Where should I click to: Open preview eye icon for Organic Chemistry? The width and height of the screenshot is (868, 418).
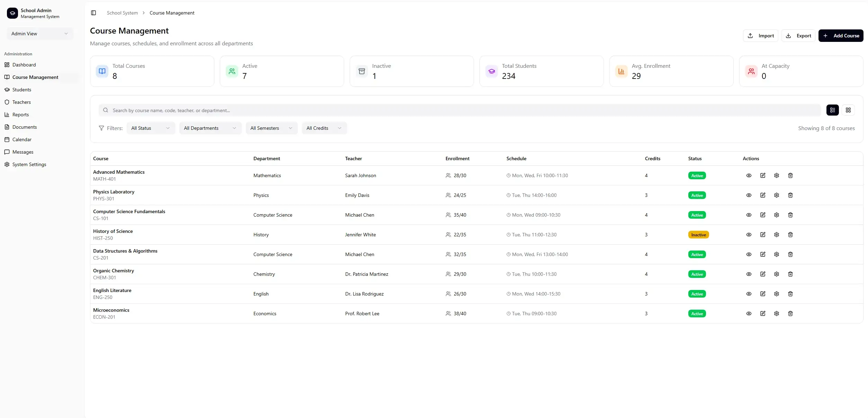pyautogui.click(x=749, y=274)
